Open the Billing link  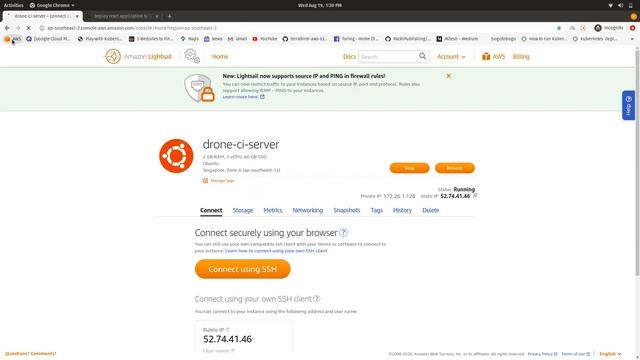(x=521, y=56)
